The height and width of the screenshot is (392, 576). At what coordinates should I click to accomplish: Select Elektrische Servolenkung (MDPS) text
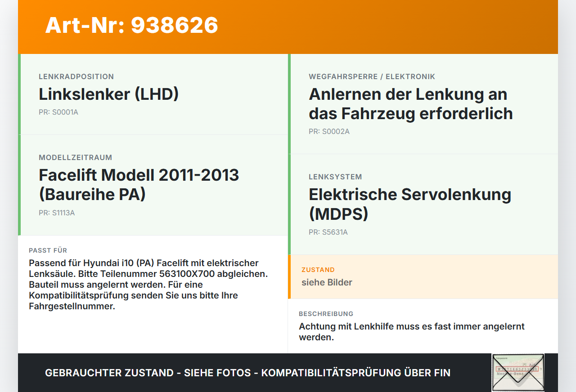click(x=410, y=204)
